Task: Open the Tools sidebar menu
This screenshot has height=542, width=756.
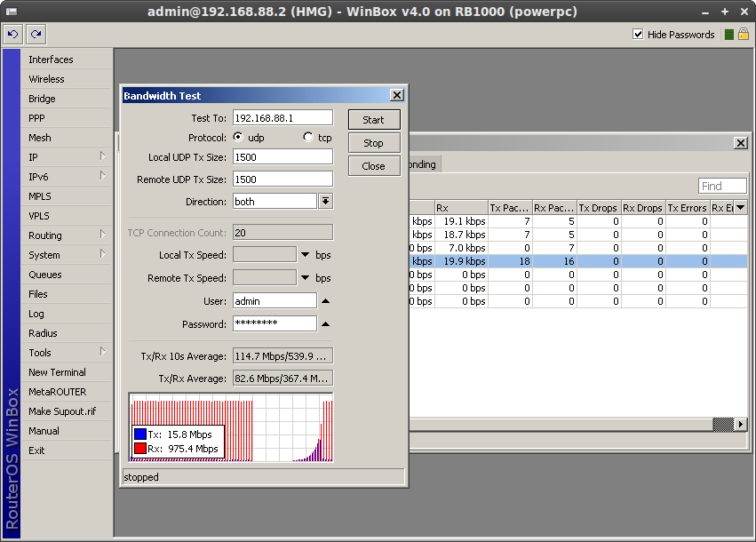Action: coord(40,353)
